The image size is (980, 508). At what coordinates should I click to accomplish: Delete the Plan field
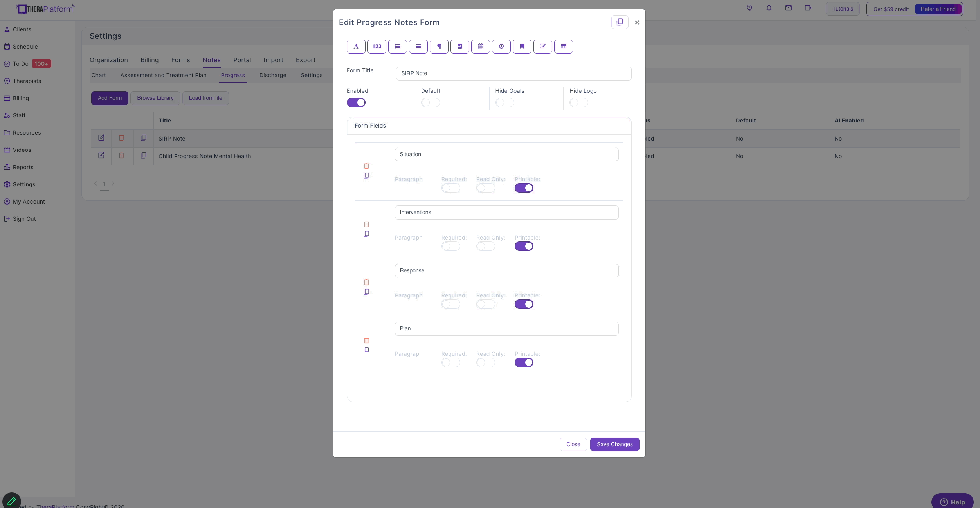point(366,340)
